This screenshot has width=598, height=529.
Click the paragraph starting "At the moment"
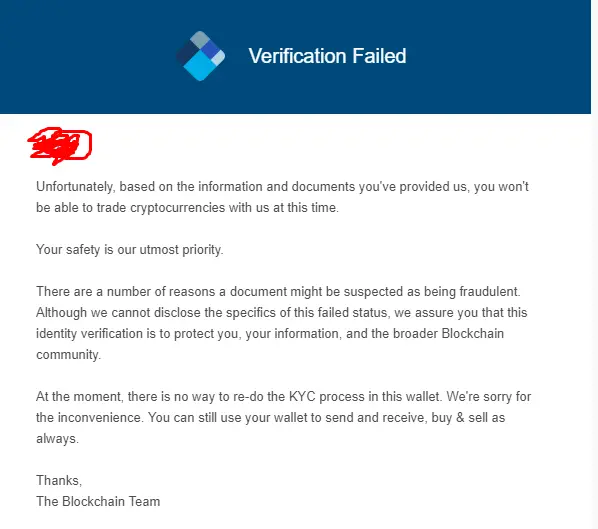tap(283, 418)
